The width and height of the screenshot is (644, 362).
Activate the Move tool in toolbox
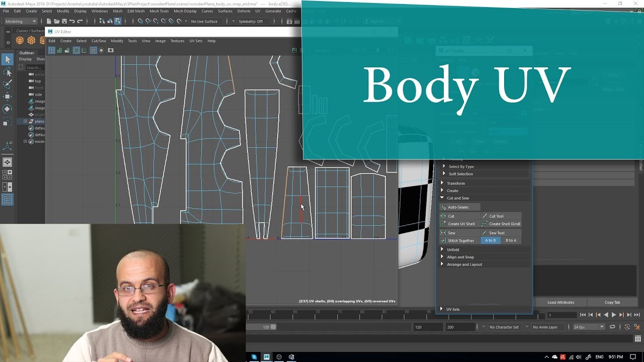7,96
